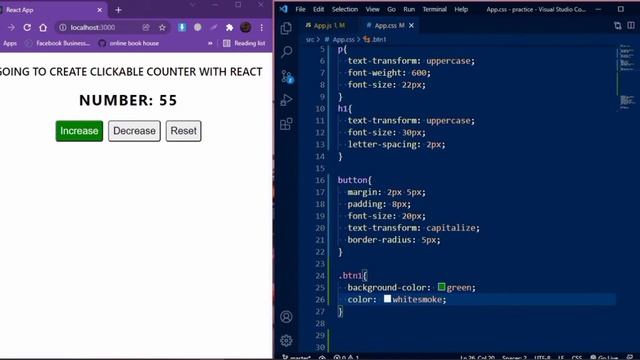Show more bookmarks chevron in Chrome
Screen dimensions: 640x360
(x=210, y=43)
